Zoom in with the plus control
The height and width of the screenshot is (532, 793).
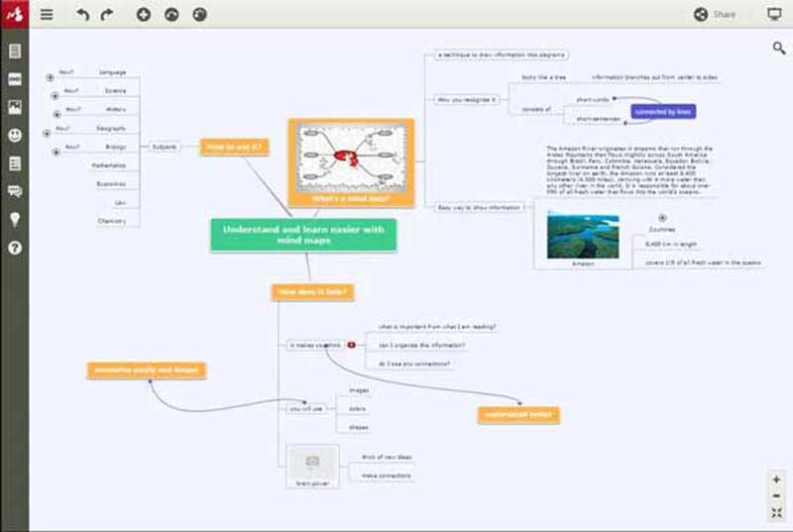pyautogui.click(x=776, y=479)
